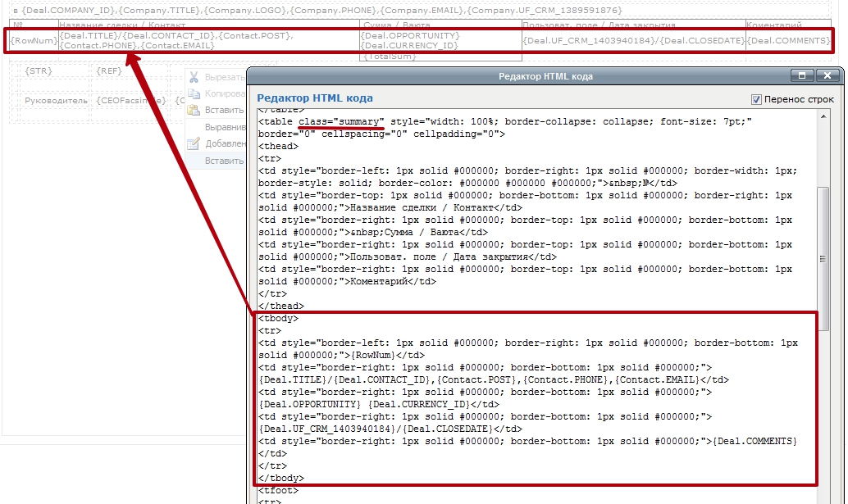Image resolution: width=848 pixels, height=504 pixels.
Task: Click the {TotalSum} cell under the sum column
Action: coord(390,57)
